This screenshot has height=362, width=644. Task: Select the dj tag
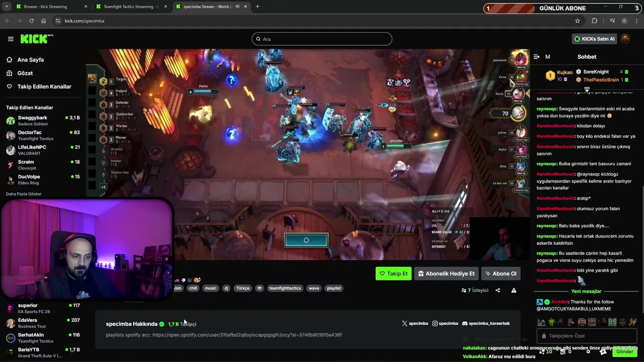coord(226,288)
